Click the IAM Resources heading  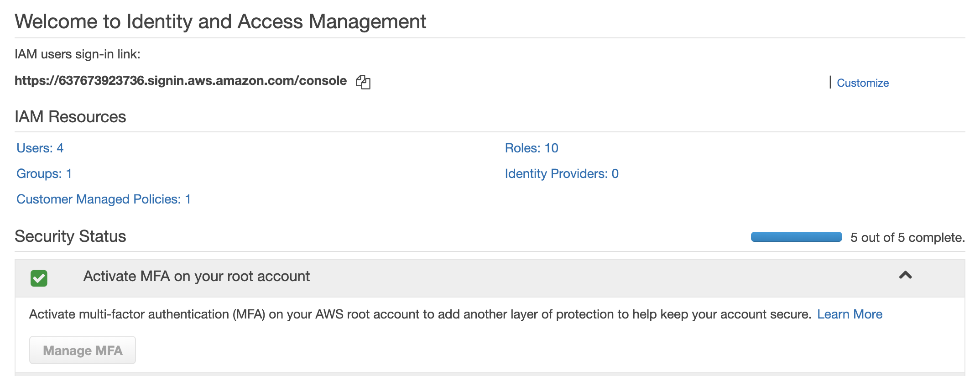70,117
